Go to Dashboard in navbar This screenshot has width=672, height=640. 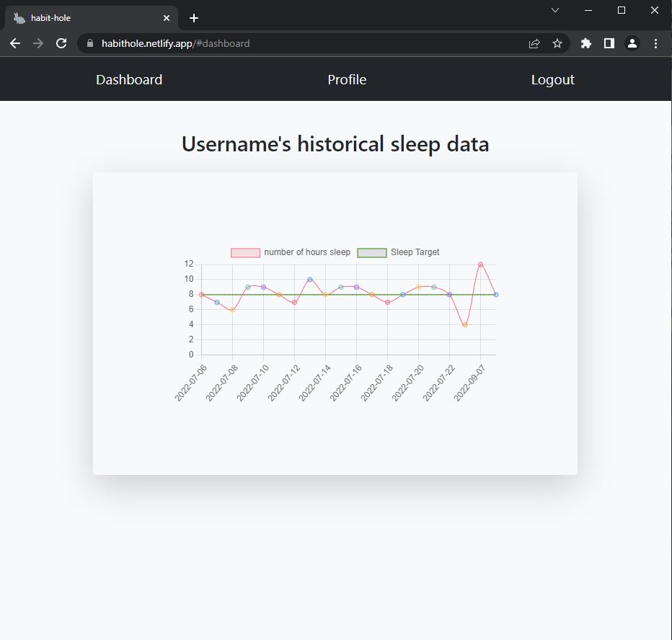tap(129, 79)
